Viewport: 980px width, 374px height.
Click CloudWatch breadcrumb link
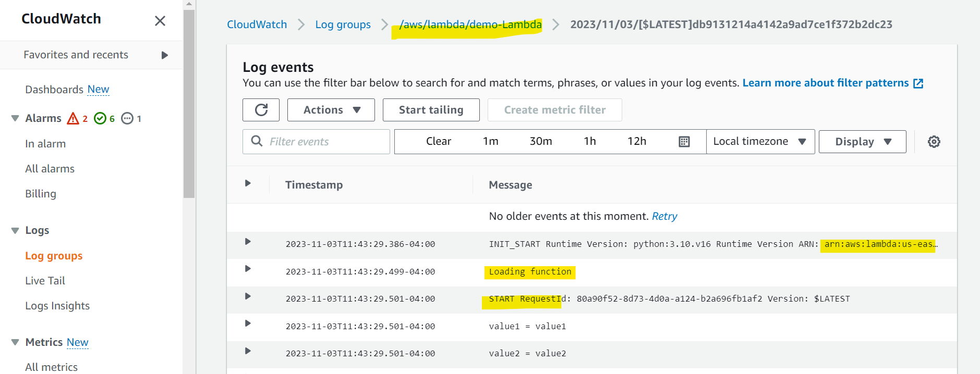pyautogui.click(x=257, y=24)
